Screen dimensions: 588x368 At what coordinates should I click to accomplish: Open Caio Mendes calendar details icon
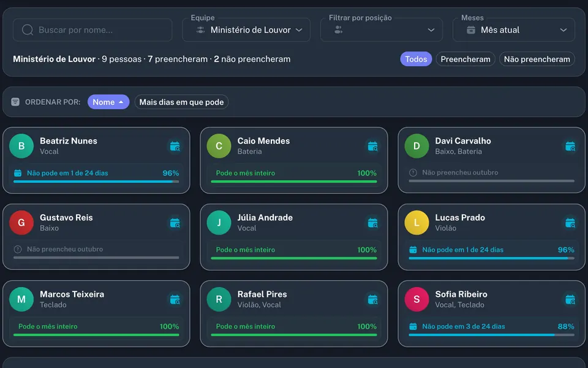tap(373, 147)
